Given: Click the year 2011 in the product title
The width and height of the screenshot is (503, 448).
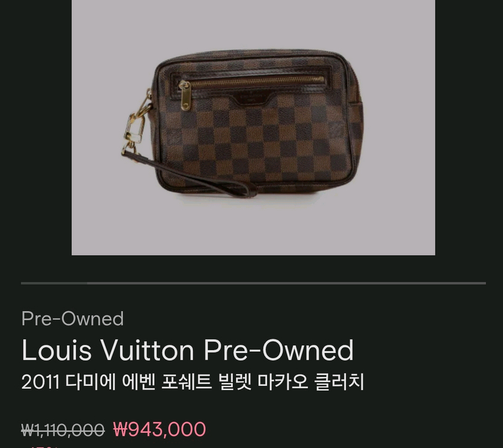Looking at the screenshot, I should tap(41, 382).
